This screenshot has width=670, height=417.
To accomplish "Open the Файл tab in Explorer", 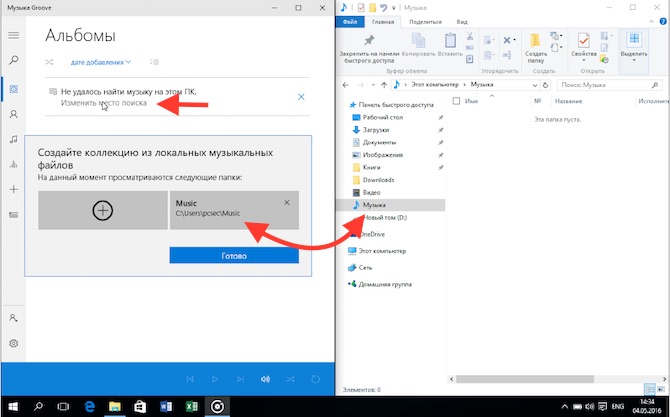I will coord(350,22).
